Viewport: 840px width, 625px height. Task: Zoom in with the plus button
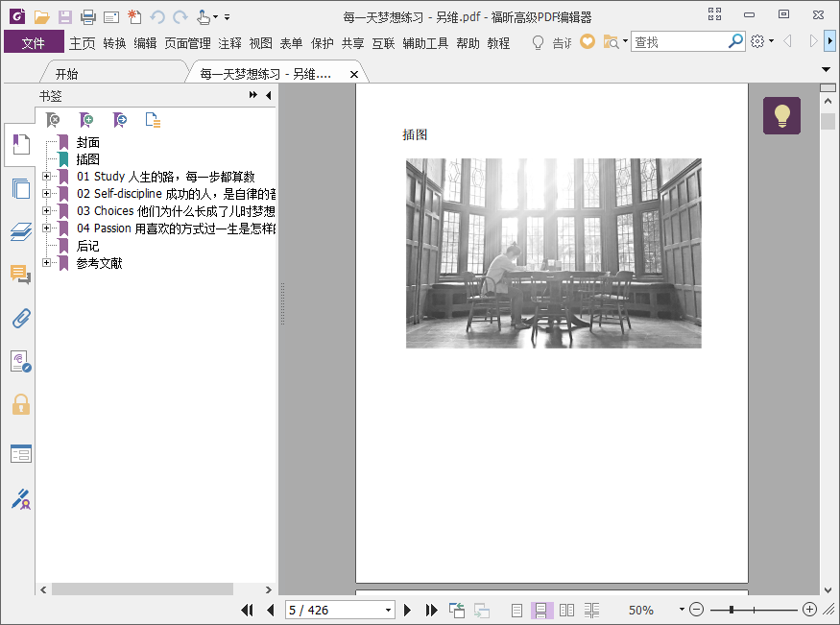coord(809,610)
